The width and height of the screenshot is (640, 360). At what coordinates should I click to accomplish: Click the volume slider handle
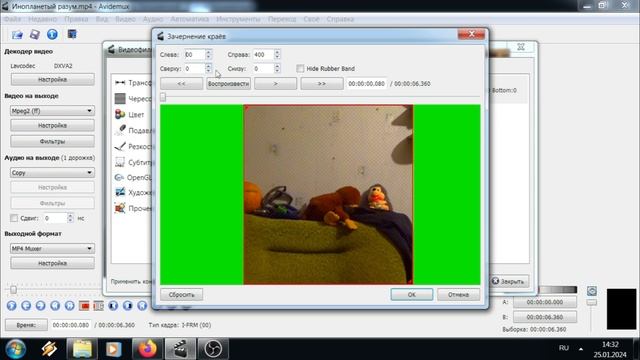[x=591, y=302]
